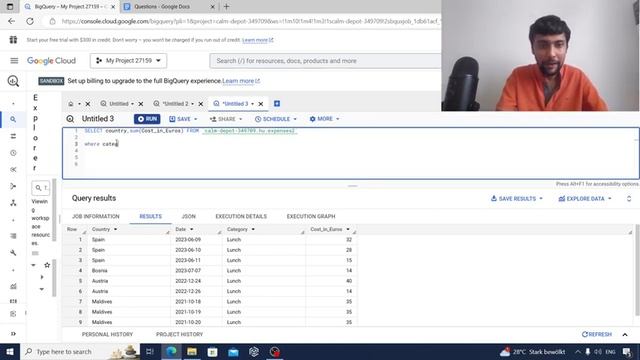640x360 pixels.
Task: Click the Explorer panel search box
Action: (x=41, y=188)
